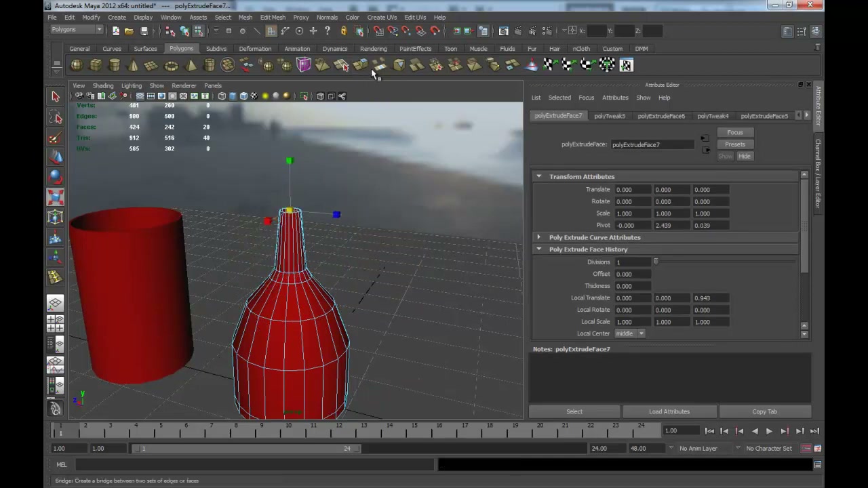868x488 pixels.
Task: Click the Copy Tab button
Action: tap(764, 411)
